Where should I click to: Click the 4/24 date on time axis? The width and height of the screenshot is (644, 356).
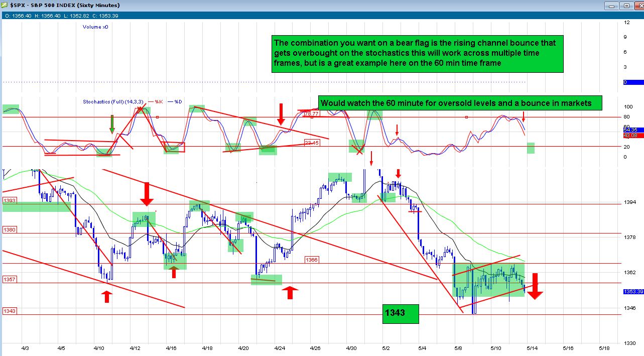pyautogui.click(x=280, y=347)
